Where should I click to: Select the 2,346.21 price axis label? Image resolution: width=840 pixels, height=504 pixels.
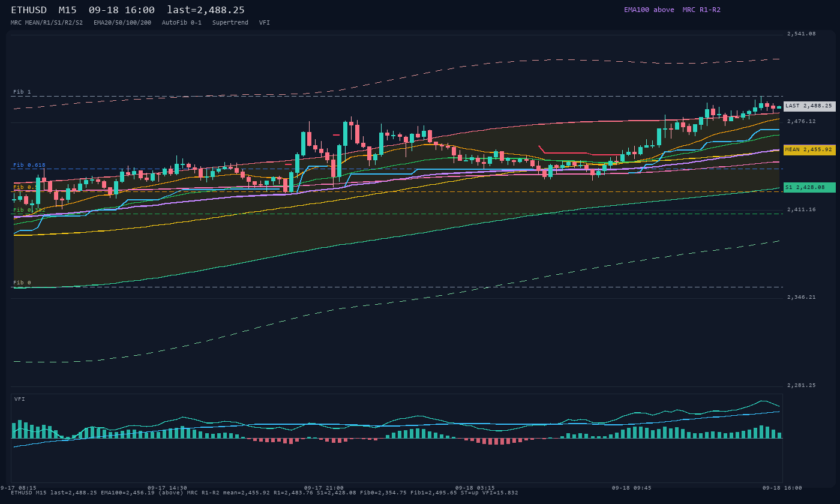click(x=802, y=297)
